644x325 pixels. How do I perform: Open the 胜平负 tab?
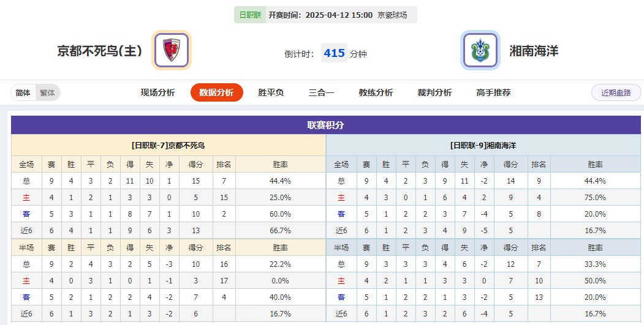point(271,93)
